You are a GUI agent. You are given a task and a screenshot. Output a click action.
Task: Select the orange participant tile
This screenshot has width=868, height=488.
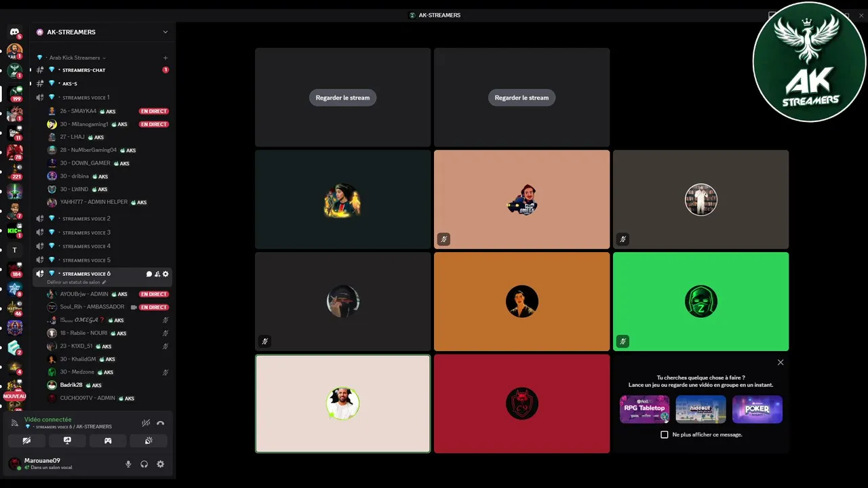click(x=521, y=302)
